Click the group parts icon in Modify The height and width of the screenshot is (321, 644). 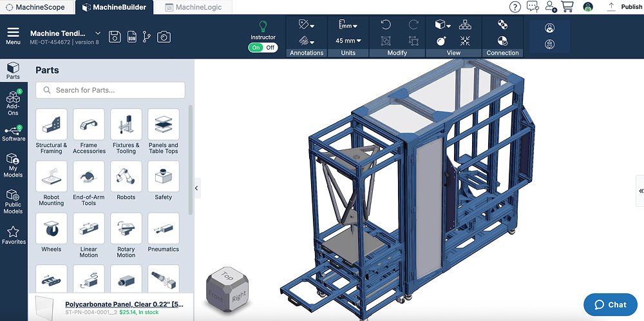[x=385, y=41]
